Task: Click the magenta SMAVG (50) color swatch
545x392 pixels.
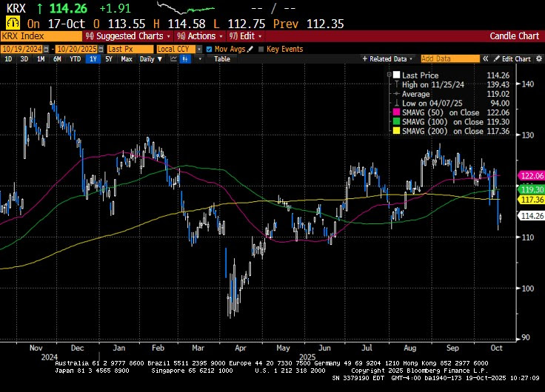Action: 397,112
